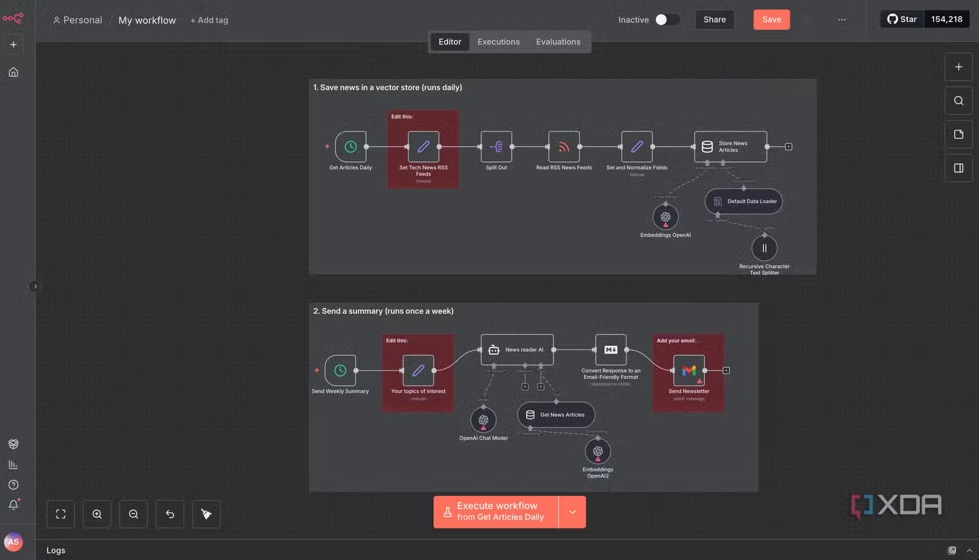
Task: Click the Send Newsletter Gmail node
Action: click(689, 370)
